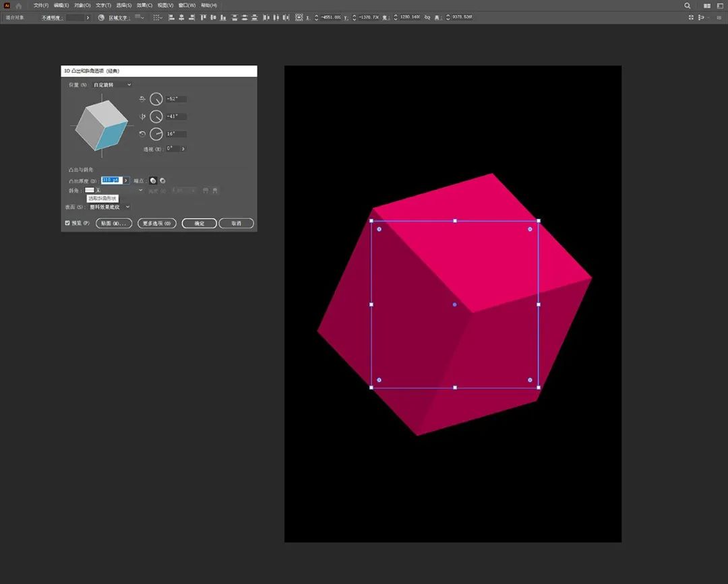Viewport: 728px width, 584px height.
Task: Expand the 凸出厚度 extrude depth arrow
Action: click(x=125, y=181)
